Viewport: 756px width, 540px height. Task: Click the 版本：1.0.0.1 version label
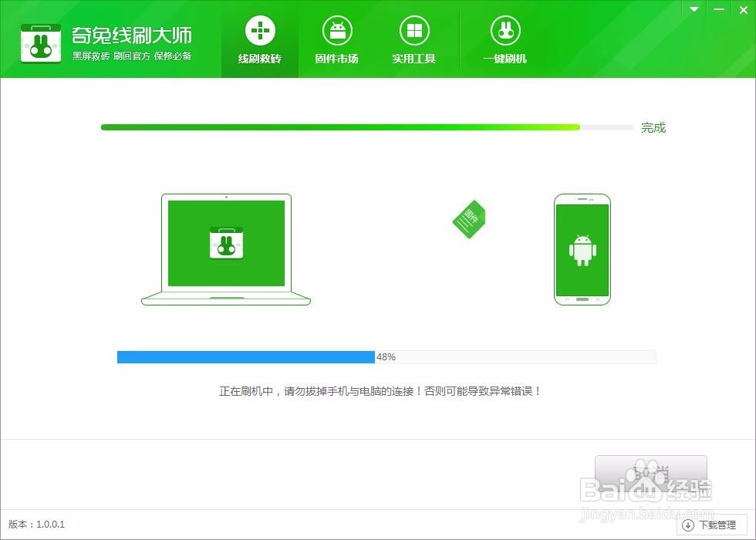[37, 524]
